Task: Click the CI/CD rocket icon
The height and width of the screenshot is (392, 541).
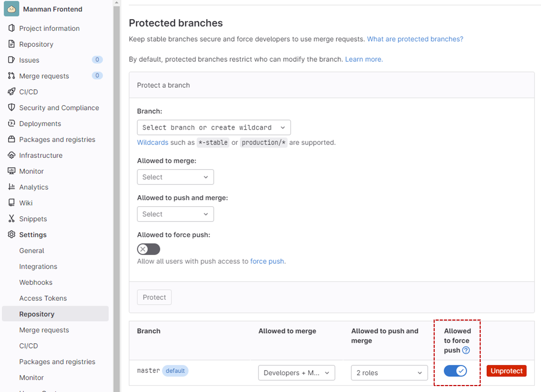Action: pos(12,92)
